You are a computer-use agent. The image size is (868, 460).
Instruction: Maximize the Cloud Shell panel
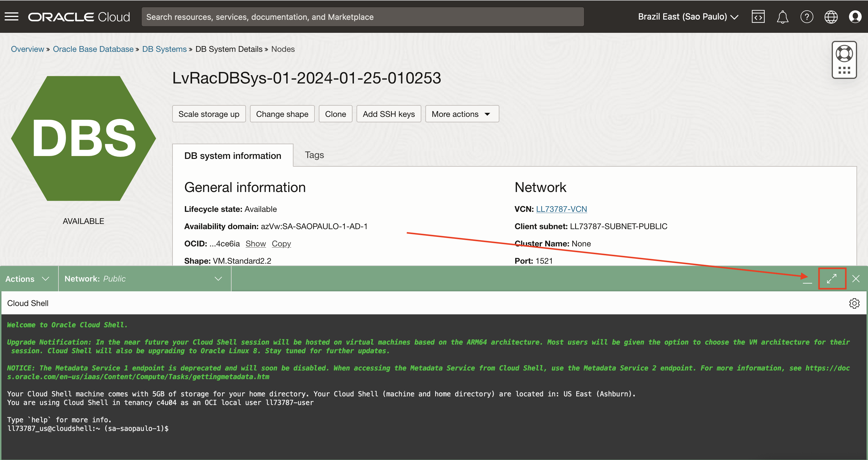(x=832, y=279)
